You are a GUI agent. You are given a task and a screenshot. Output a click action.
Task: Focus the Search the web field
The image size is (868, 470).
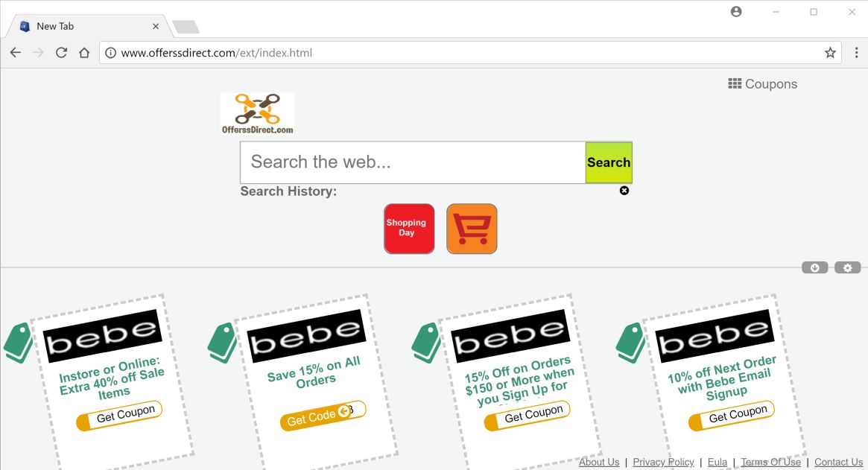click(413, 162)
